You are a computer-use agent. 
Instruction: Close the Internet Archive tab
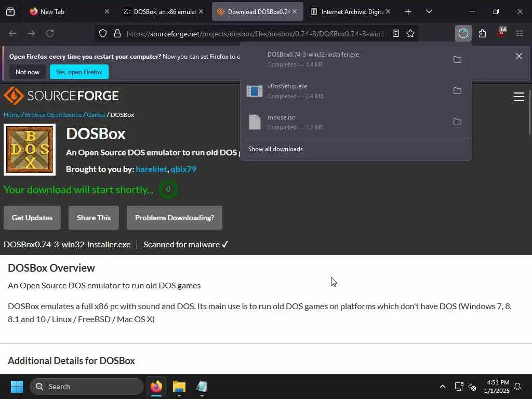(x=388, y=11)
